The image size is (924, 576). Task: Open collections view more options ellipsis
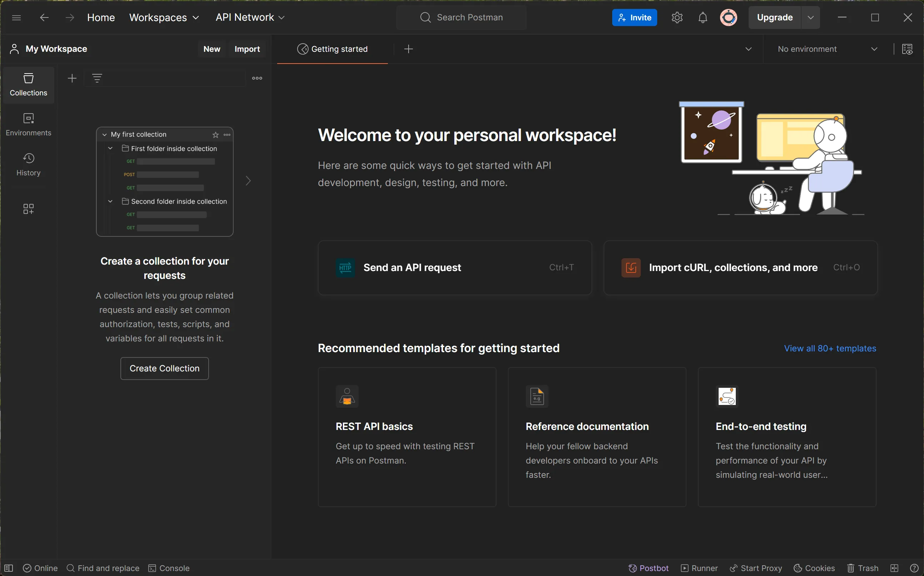click(257, 78)
